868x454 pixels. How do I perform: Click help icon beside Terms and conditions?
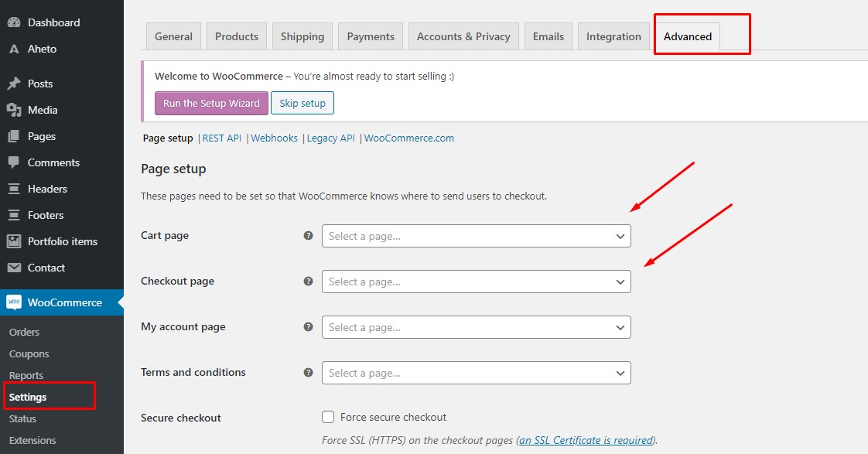pos(309,373)
